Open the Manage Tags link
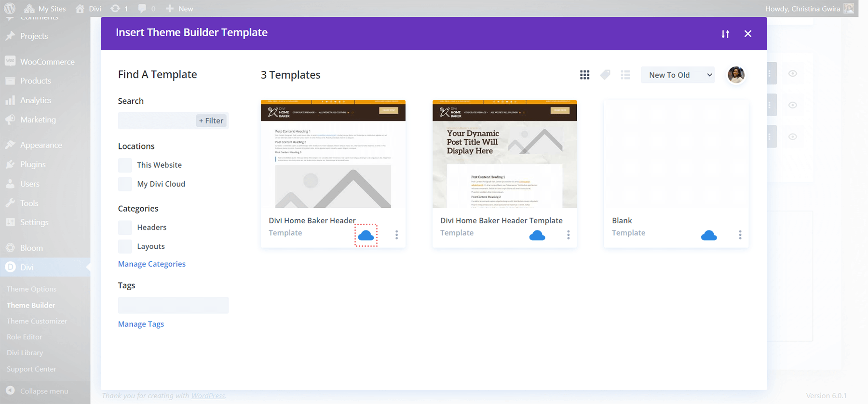The width and height of the screenshot is (868, 404). [x=141, y=324]
